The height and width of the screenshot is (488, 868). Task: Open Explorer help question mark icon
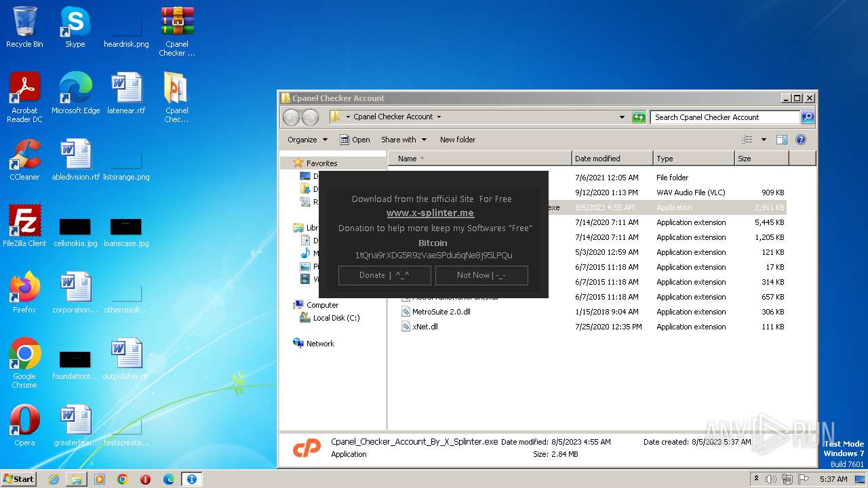801,140
